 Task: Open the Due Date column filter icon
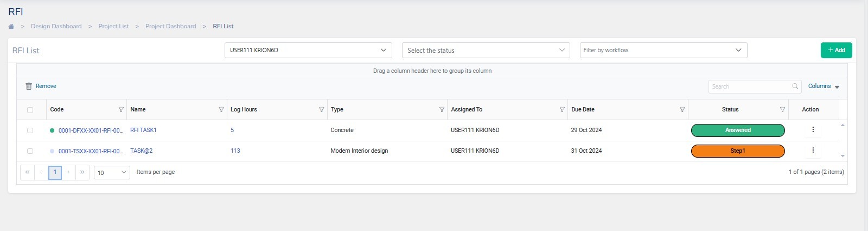coord(682,110)
